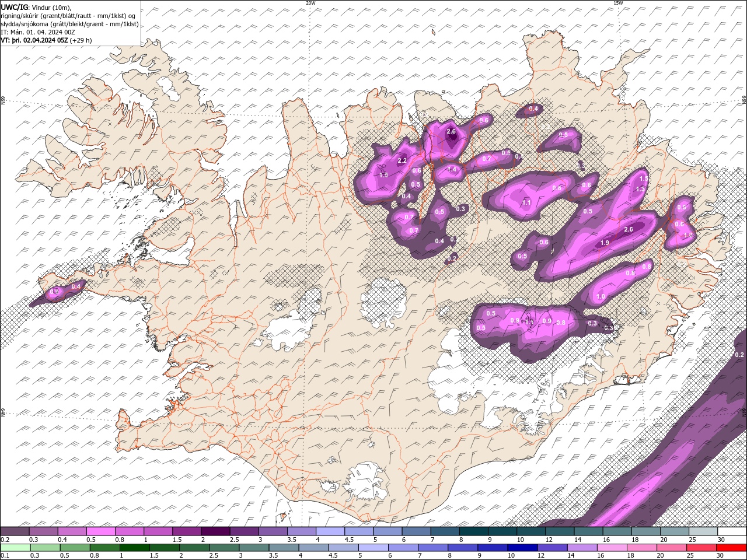Click the 2.2 snowfall value on the map

pos(402,161)
